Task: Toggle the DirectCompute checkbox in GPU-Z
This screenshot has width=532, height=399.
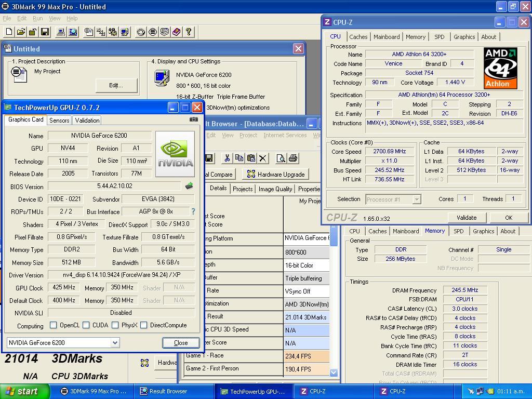Action: [x=143, y=325]
